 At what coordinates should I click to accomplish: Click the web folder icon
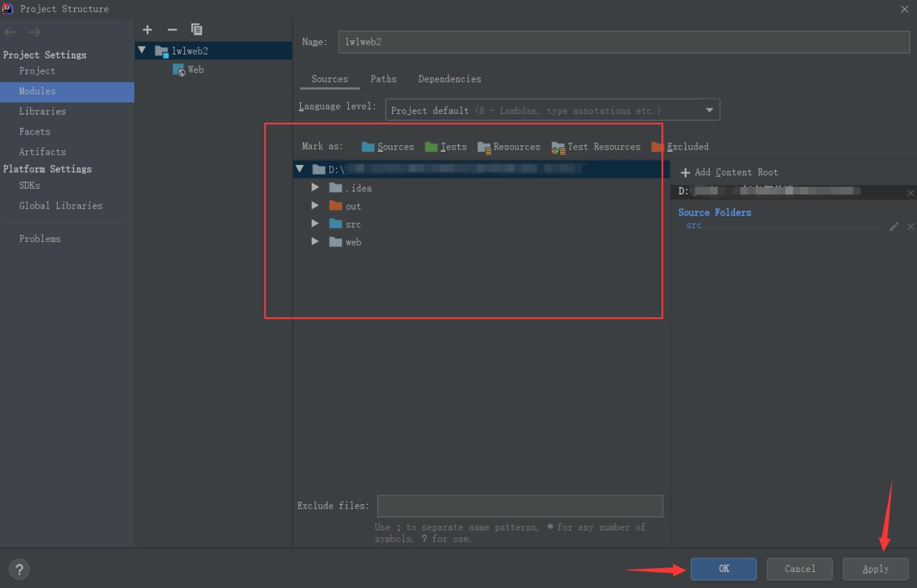pos(335,241)
